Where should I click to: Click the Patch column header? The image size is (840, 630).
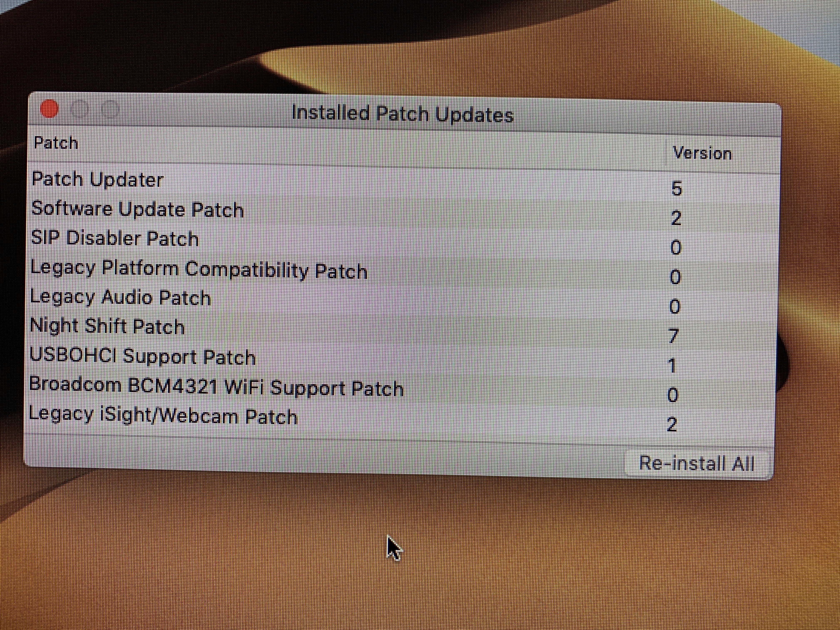(x=56, y=143)
